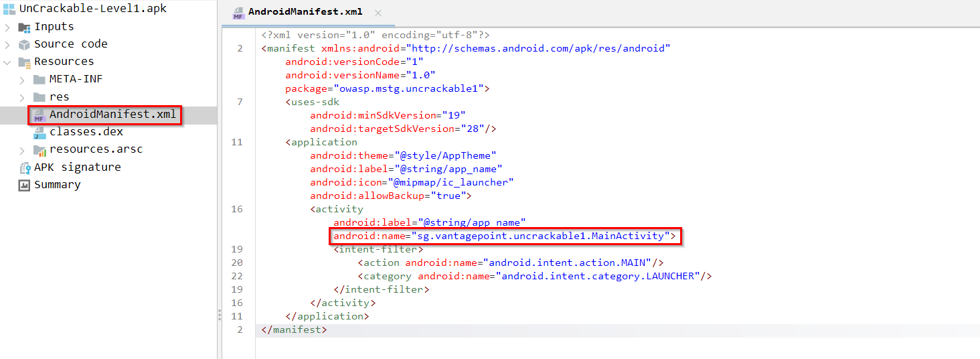This screenshot has width=980, height=359.
Task: Click the APK signature icon
Action: [x=24, y=167]
